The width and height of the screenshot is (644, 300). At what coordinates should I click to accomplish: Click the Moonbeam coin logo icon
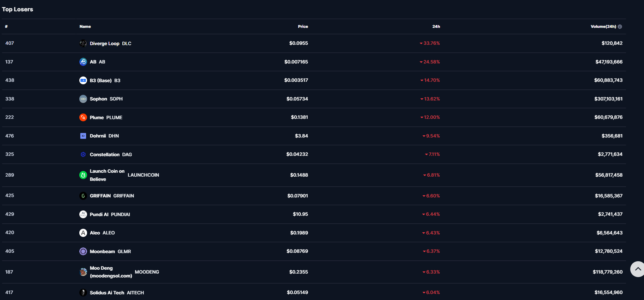[83, 251]
